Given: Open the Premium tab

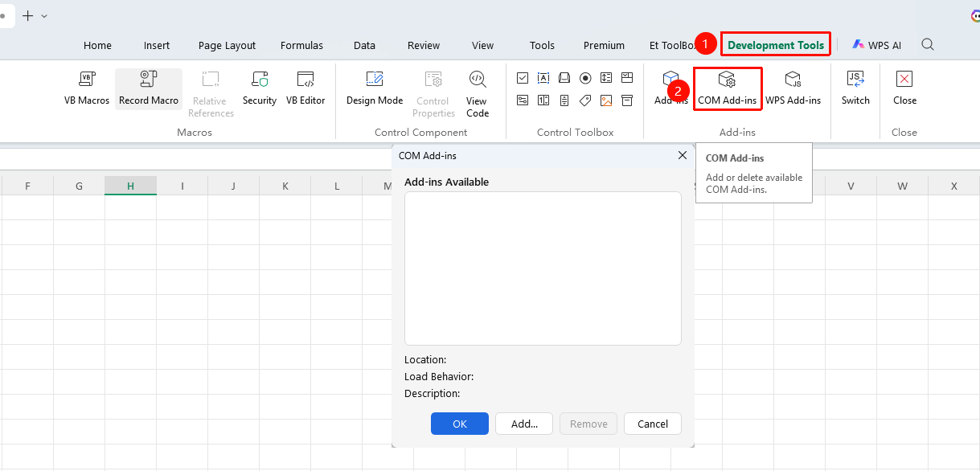Looking at the screenshot, I should tap(604, 45).
